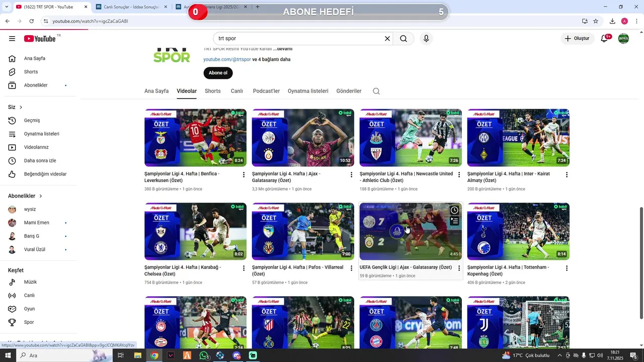Bookmark this page with star icon

point(596,21)
